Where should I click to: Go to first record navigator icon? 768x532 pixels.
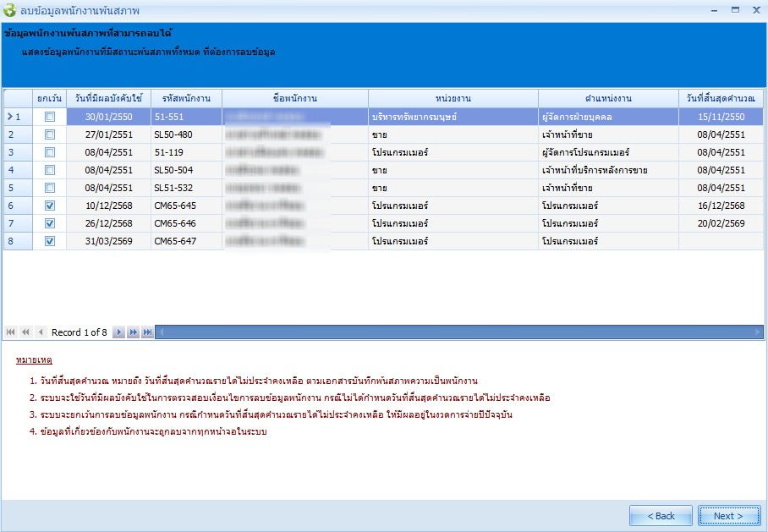10,332
